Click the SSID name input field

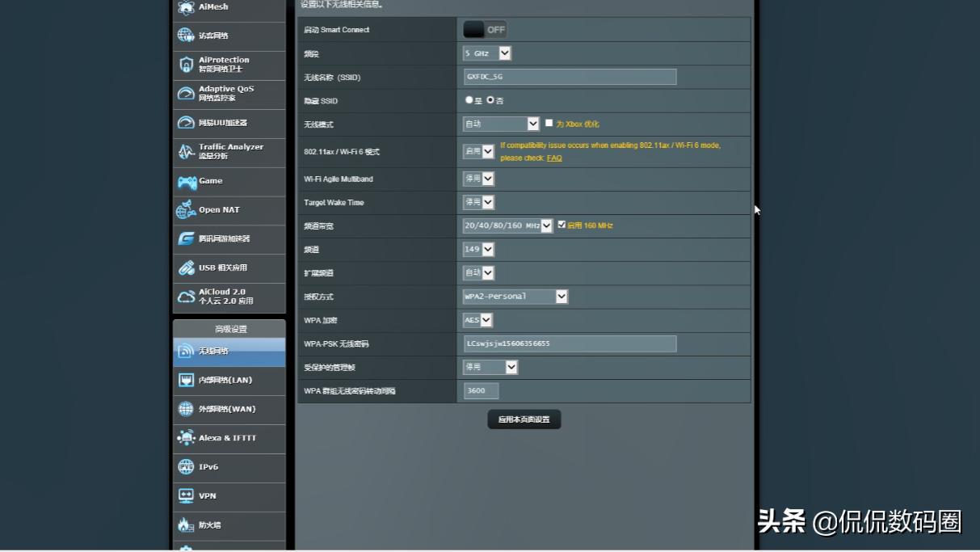pyautogui.click(x=570, y=77)
